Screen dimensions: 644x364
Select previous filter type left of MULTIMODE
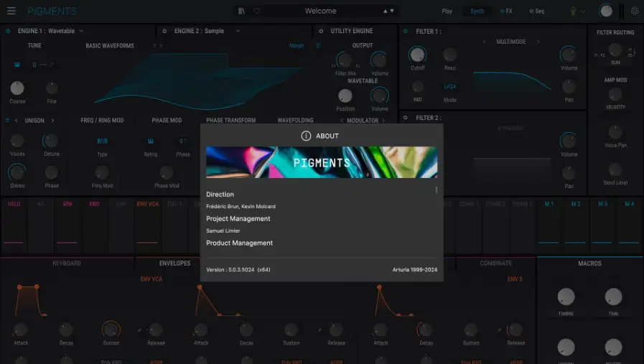click(x=484, y=42)
